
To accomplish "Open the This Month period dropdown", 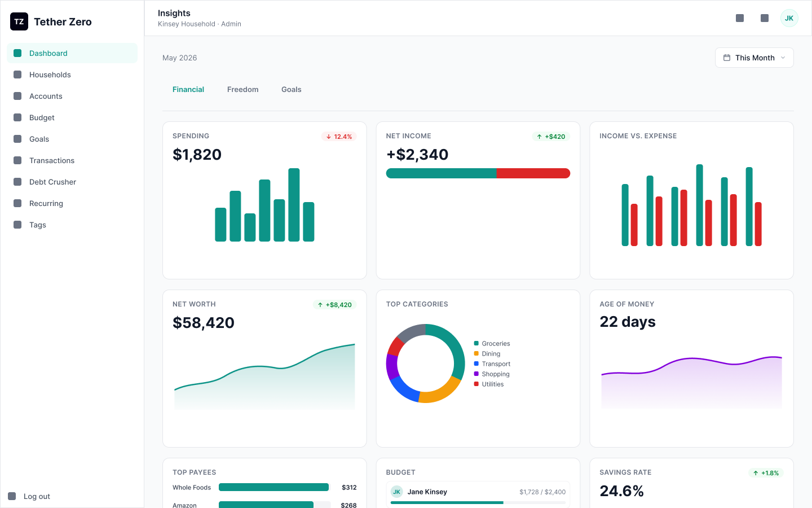I will coord(754,58).
